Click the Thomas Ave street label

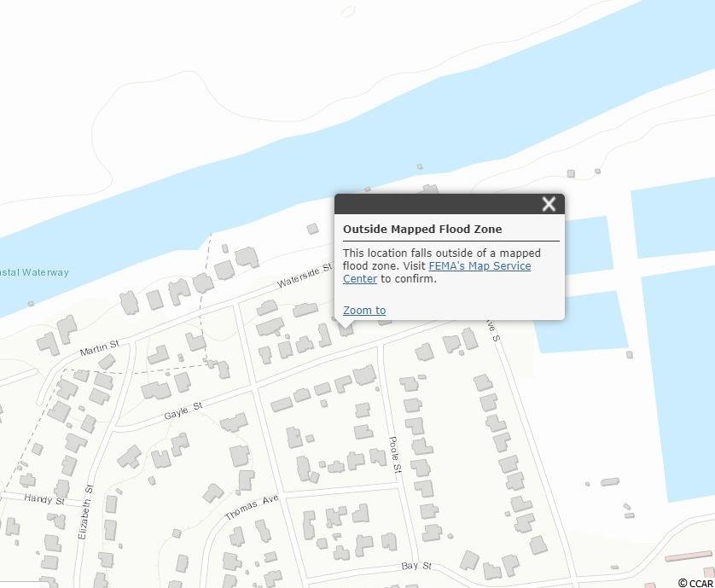(252, 509)
